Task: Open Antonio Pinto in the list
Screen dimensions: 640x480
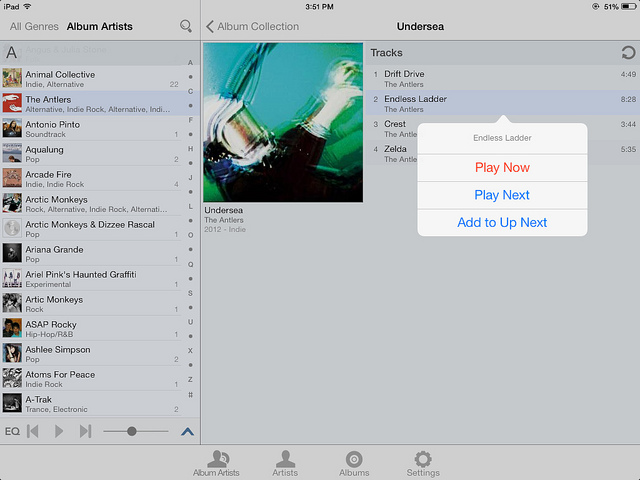Action: point(91,128)
